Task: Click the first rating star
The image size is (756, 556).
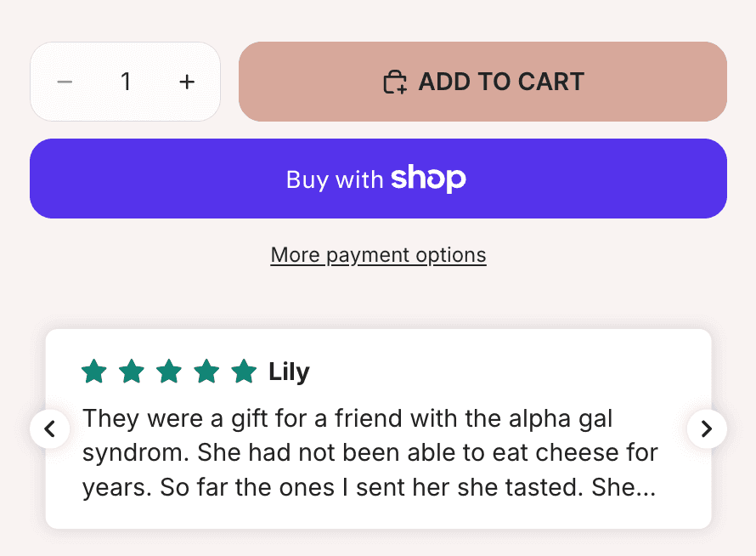Action: [94, 372]
